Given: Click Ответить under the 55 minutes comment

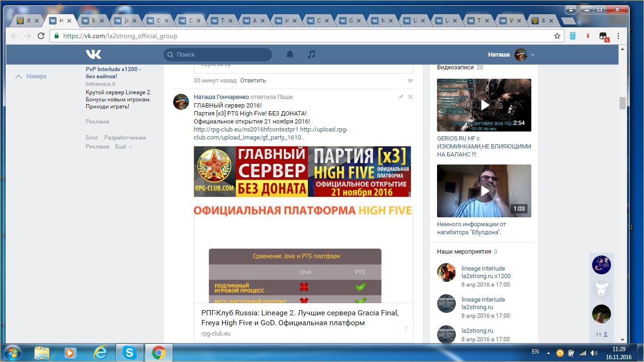Looking at the screenshot, I should [x=253, y=81].
